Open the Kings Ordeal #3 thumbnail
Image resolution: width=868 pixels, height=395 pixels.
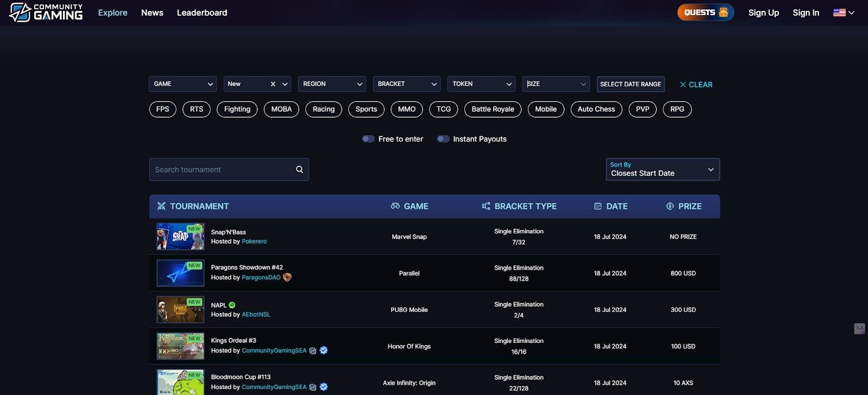tap(181, 346)
